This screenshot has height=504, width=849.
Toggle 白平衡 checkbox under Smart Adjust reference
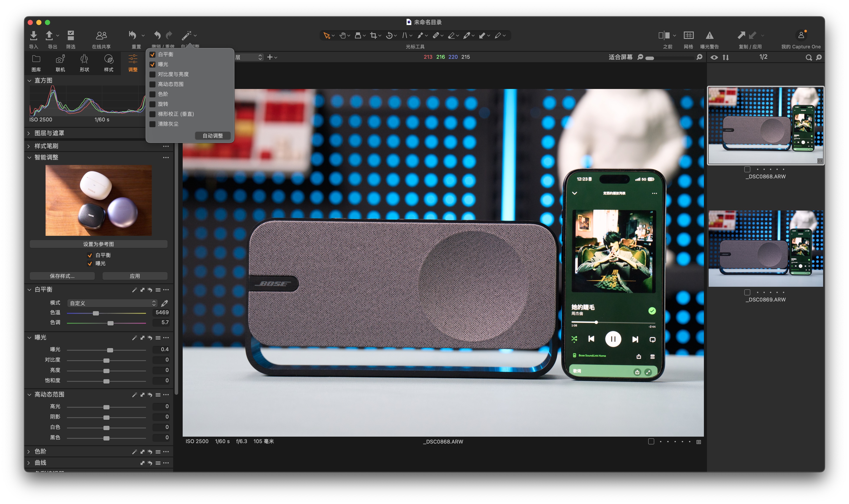(x=90, y=255)
